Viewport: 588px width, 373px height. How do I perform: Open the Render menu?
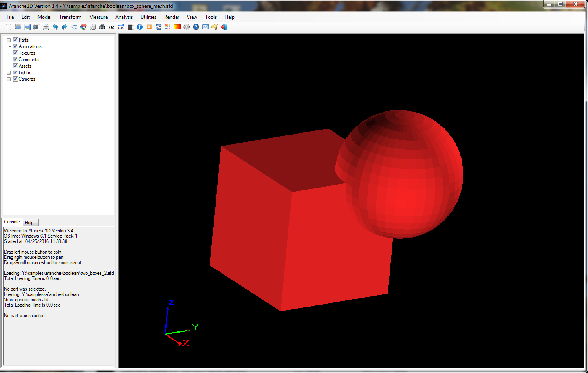click(172, 17)
